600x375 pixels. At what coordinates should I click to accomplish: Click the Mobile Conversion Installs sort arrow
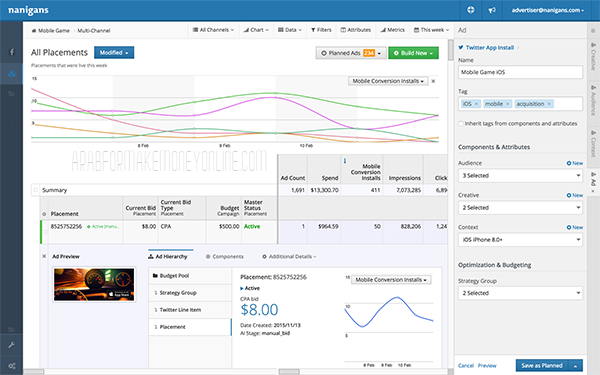345,161
